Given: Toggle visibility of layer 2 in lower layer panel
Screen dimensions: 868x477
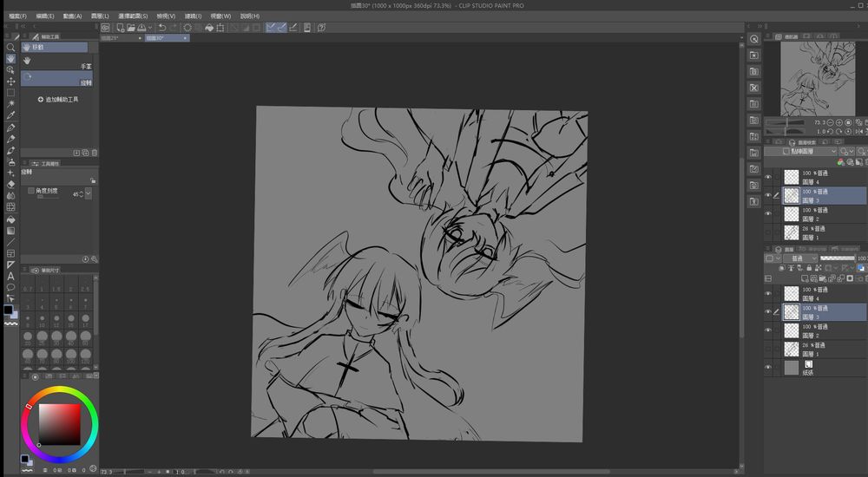Looking at the screenshot, I should pyautogui.click(x=768, y=330).
